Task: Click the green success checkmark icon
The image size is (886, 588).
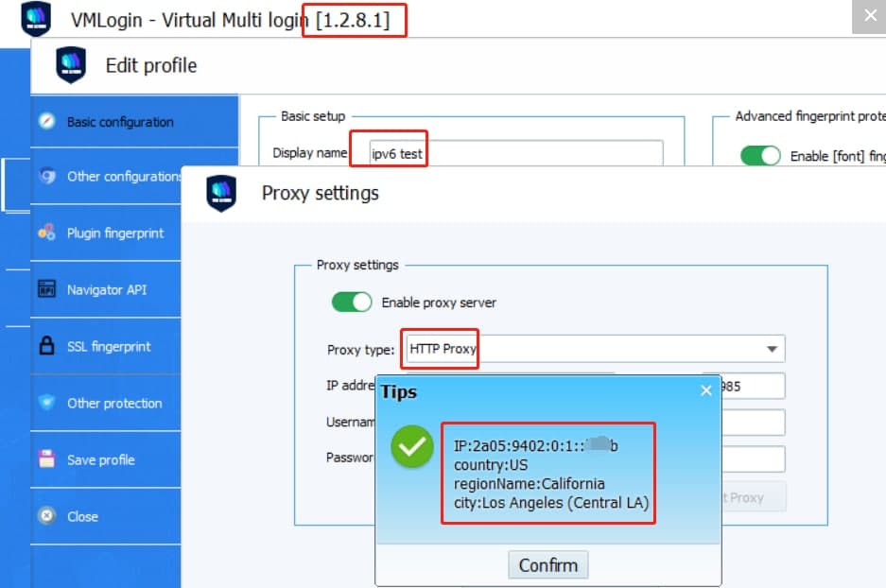Action: coord(412,447)
